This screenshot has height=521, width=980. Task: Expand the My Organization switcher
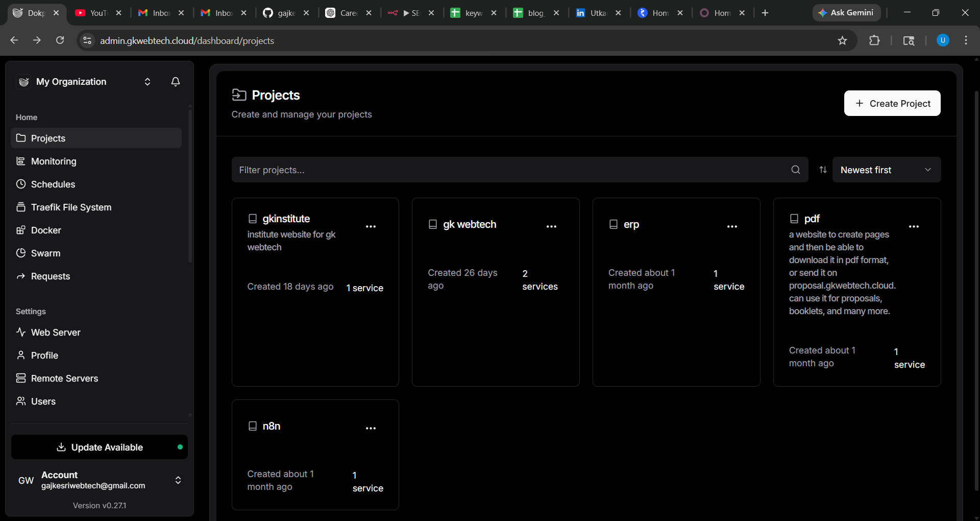(147, 82)
